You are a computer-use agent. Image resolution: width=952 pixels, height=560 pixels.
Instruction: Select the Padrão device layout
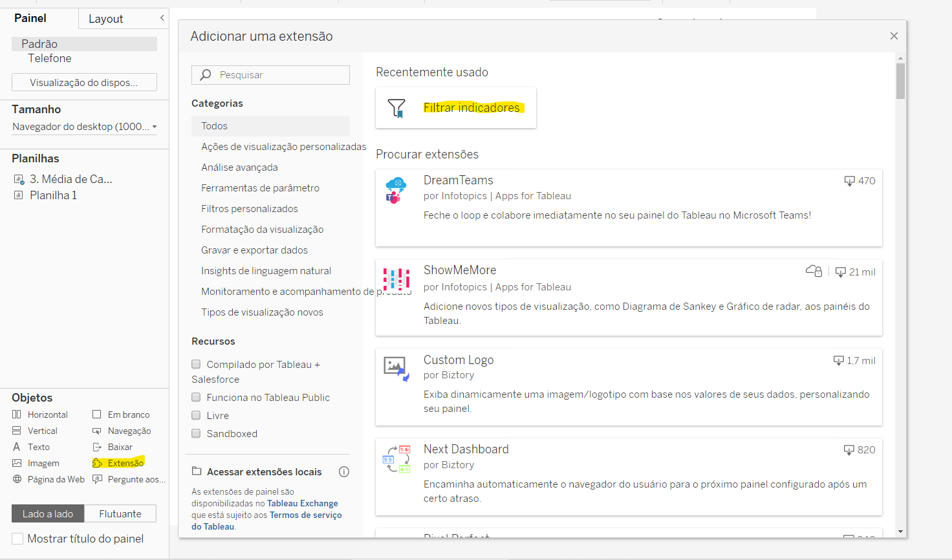click(x=84, y=44)
